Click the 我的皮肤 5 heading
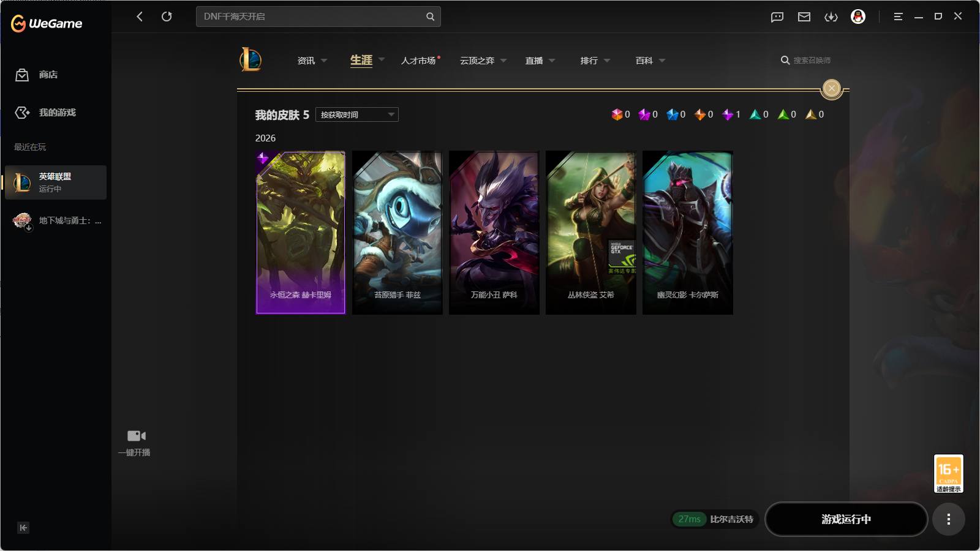The height and width of the screenshot is (551, 980). pyautogui.click(x=282, y=115)
